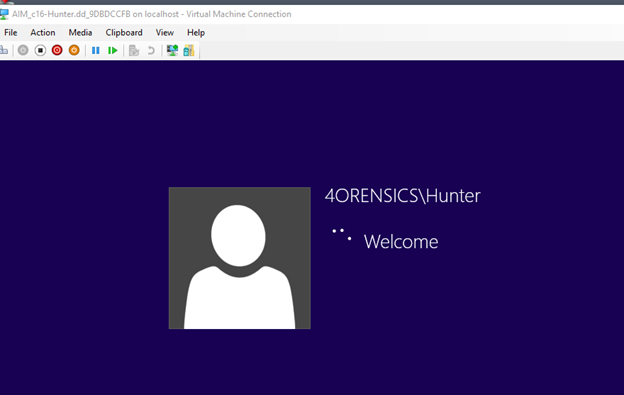The image size is (624, 395).
Task: Open the Clipboard menu
Action: (x=124, y=33)
